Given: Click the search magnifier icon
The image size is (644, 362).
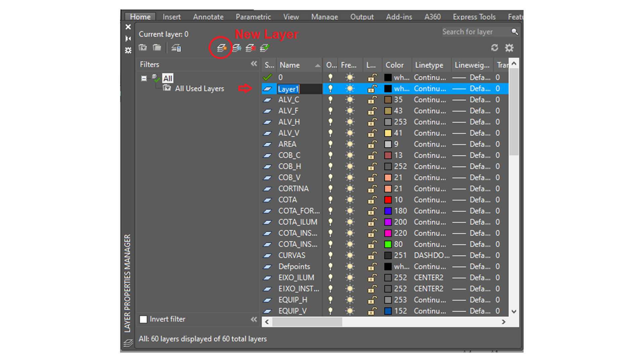Looking at the screenshot, I should (515, 32).
